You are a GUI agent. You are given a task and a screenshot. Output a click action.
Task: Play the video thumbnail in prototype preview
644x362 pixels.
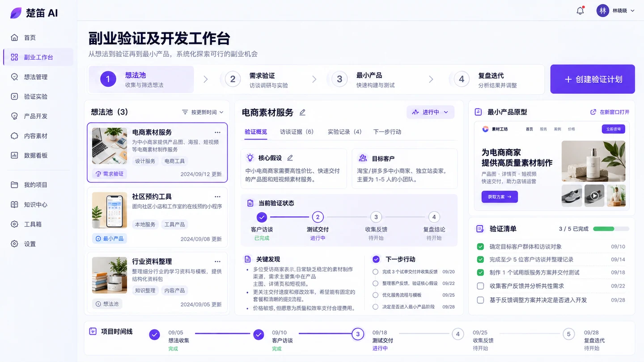pos(594,196)
